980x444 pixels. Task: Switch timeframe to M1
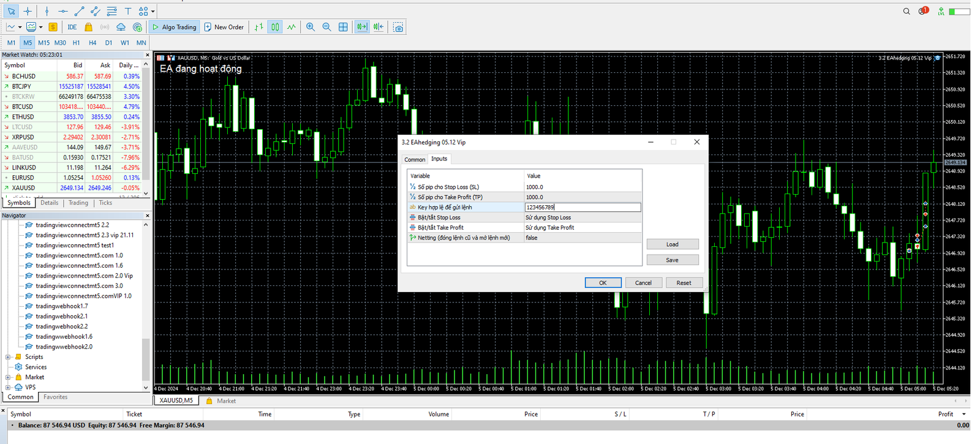coord(12,43)
